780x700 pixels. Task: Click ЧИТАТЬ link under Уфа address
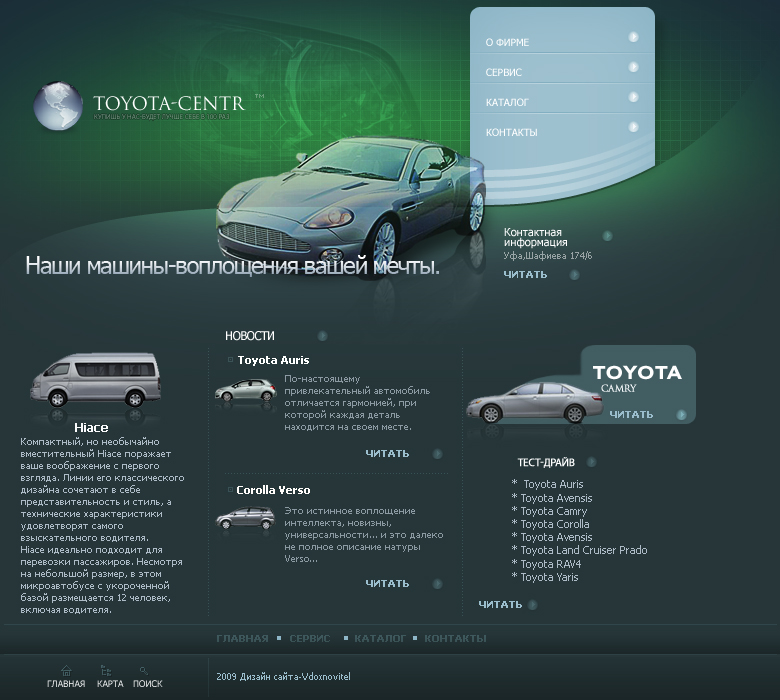point(525,275)
